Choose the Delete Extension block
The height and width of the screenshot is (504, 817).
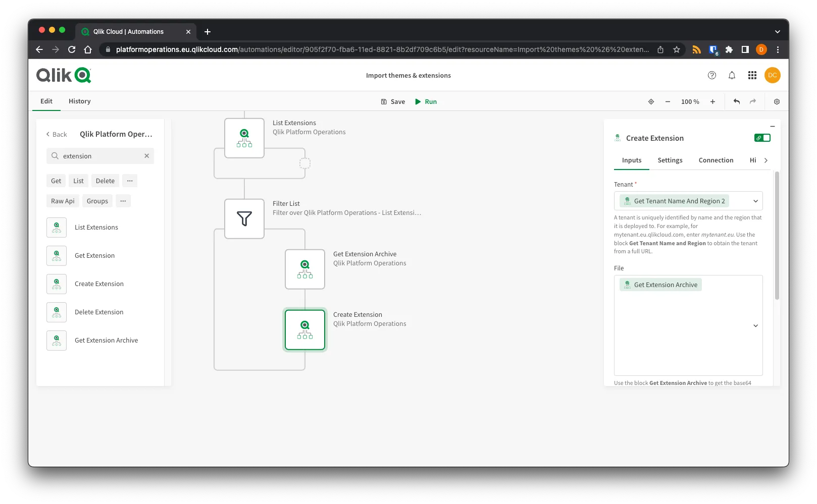(99, 312)
